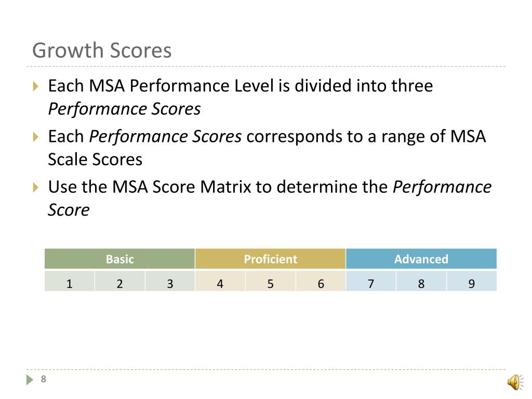Click the speaker audio icon
Image resolution: width=532 pixels, height=399 pixels.
tap(515, 382)
